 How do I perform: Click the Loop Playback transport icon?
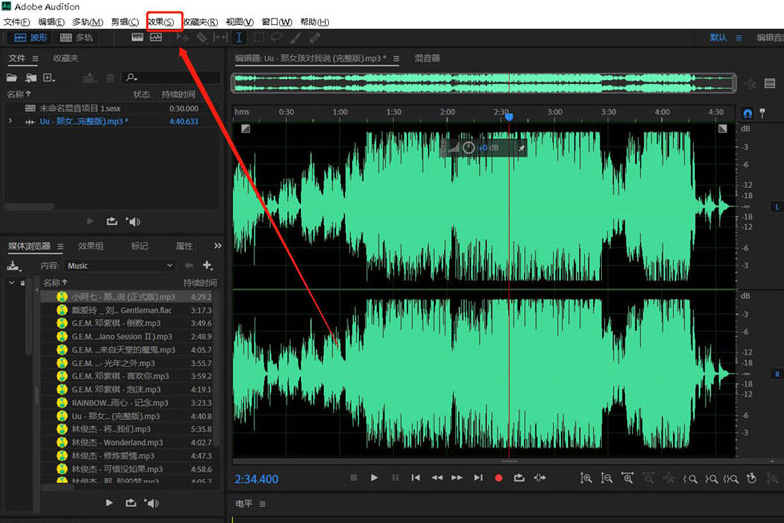[x=519, y=478]
